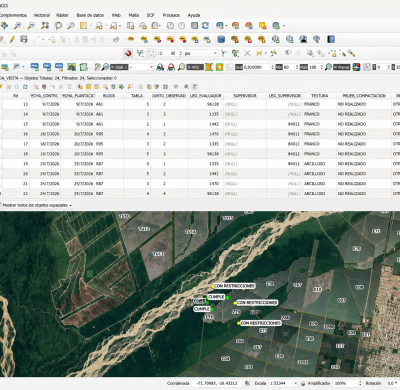The image size is (400, 390).
Task: Click the Select All yellow icon in attribute table
Action: [88, 87]
